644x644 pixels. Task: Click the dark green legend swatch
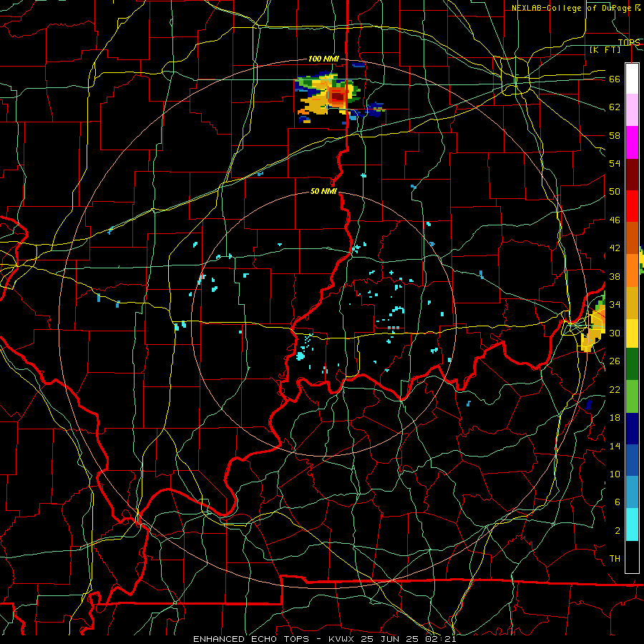(632, 364)
